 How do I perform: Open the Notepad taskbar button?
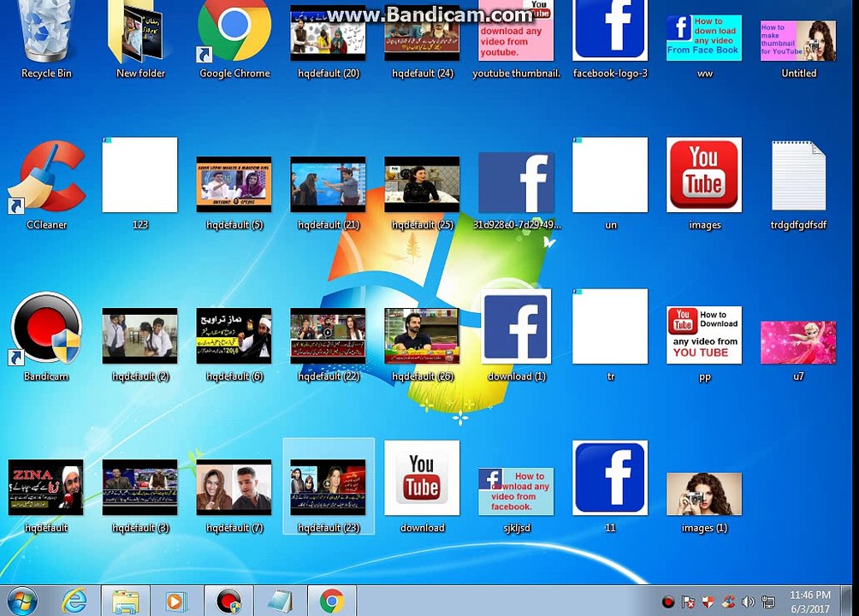coord(281,601)
